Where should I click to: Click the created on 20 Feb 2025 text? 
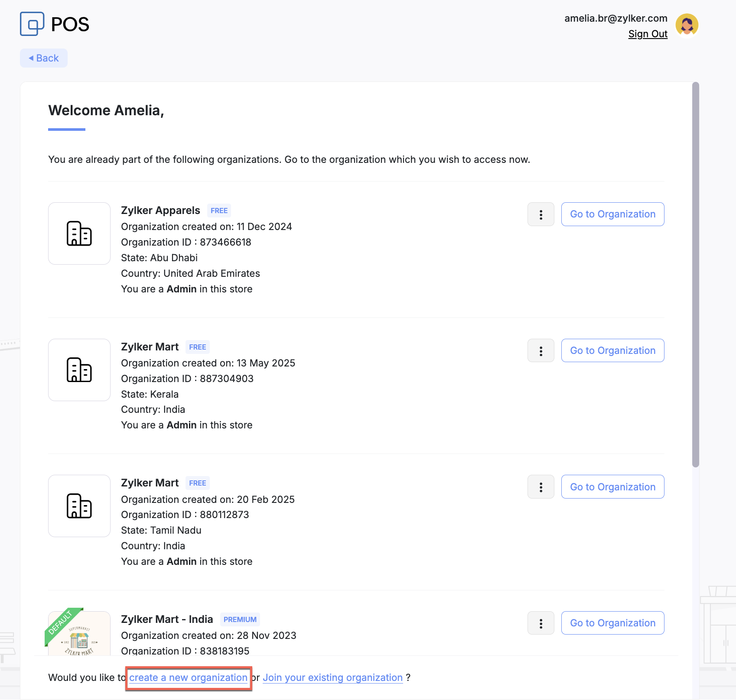[x=208, y=499]
